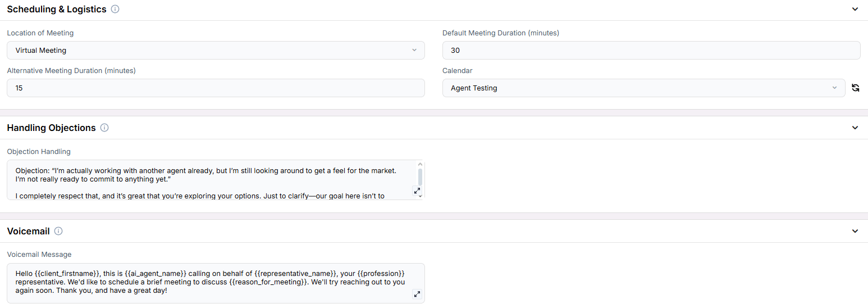Click info icon beside Handling Objections
The width and height of the screenshot is (868, 308).
tap(104, 128)
